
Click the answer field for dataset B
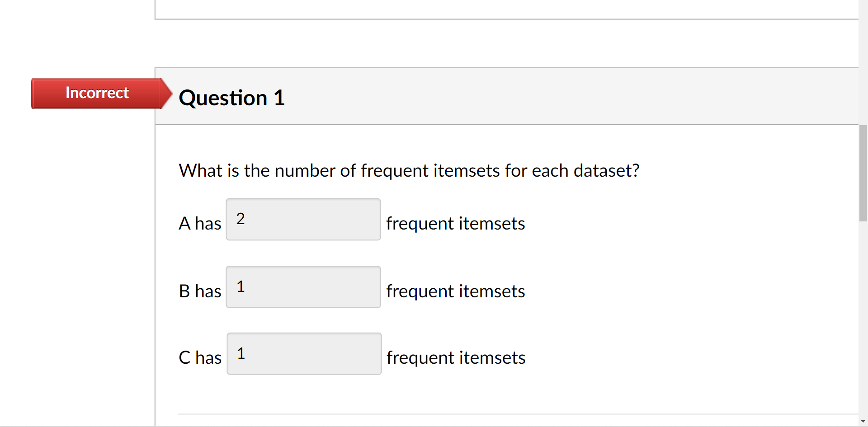(303, 287)
